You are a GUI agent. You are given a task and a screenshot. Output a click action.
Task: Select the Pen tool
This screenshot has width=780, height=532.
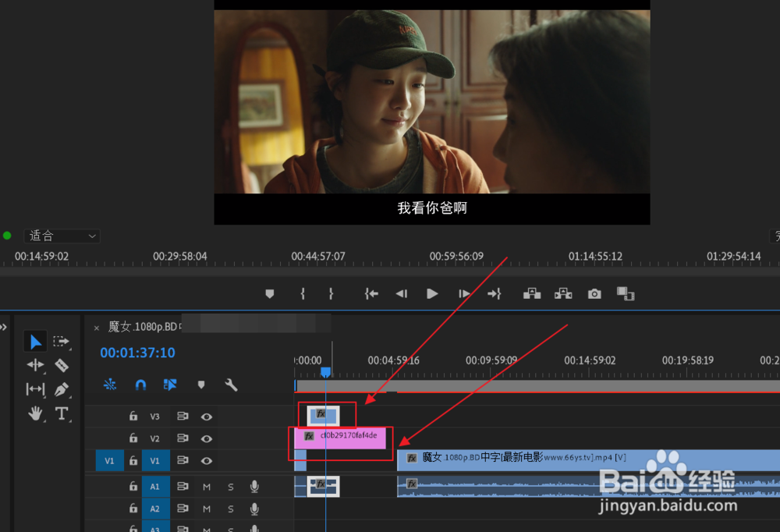pos(61,389)
